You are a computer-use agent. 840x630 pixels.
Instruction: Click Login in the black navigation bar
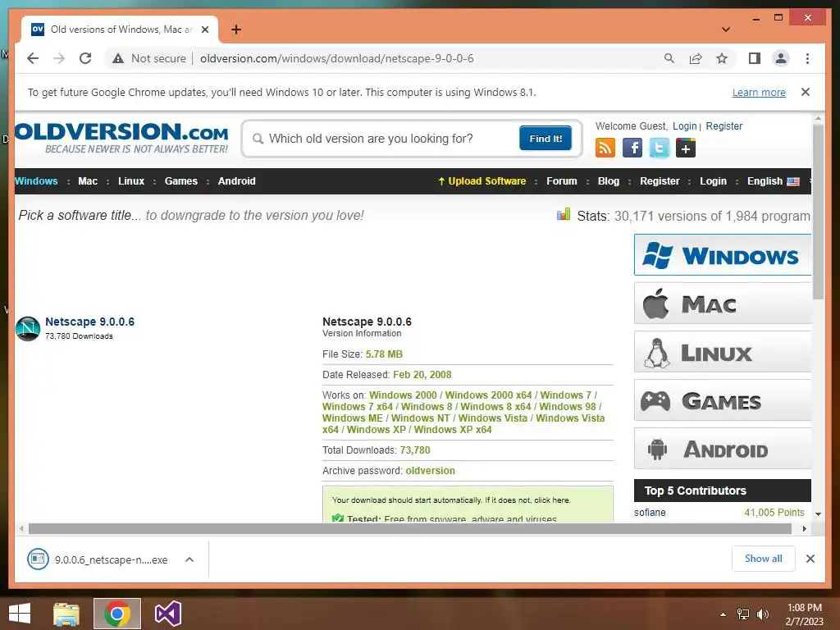tap(713, 181)
